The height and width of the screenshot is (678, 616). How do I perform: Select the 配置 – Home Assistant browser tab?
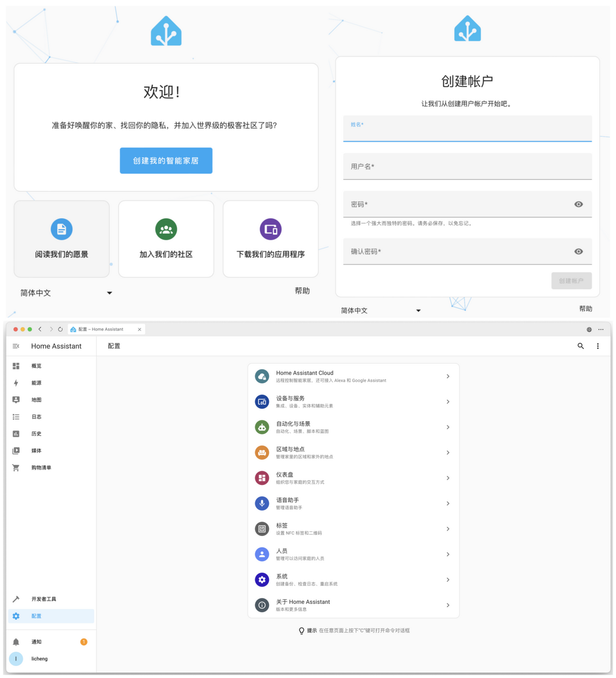coord(107,330)
